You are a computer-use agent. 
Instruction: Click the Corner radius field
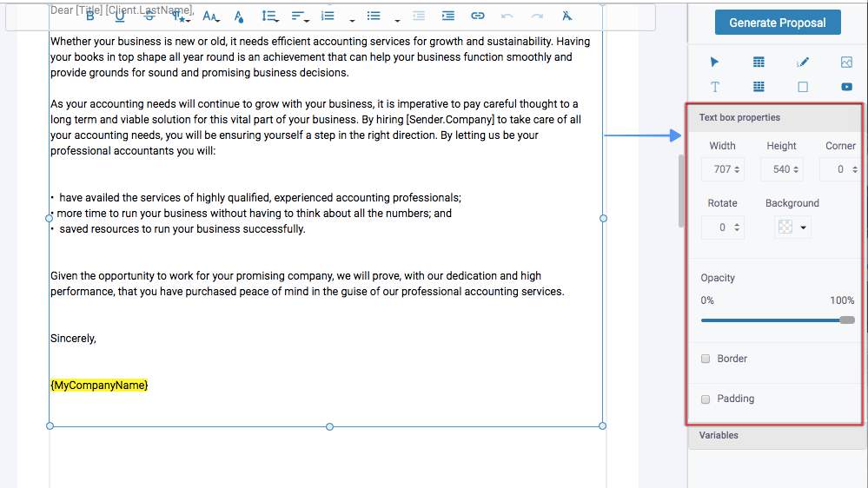coord(840,169)
